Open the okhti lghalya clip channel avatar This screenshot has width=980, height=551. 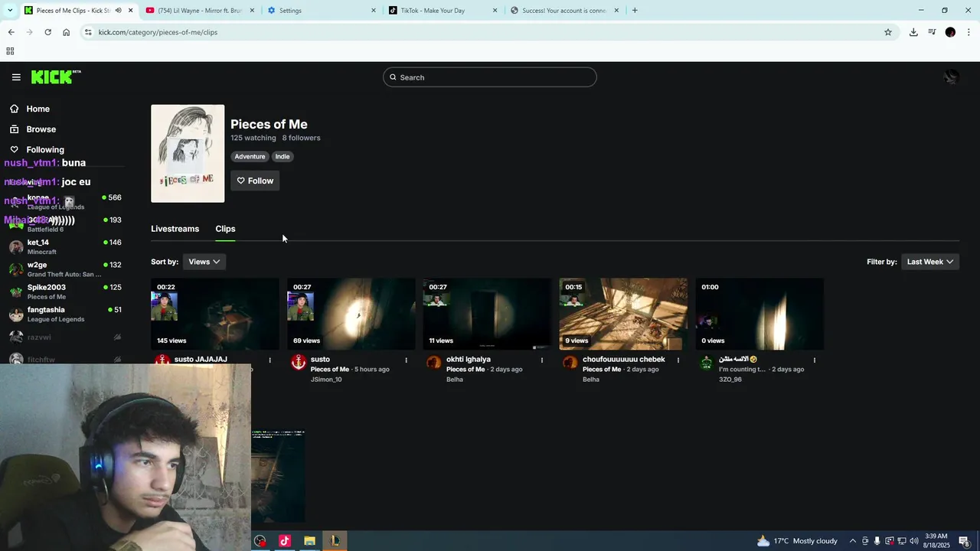point(434,363)
